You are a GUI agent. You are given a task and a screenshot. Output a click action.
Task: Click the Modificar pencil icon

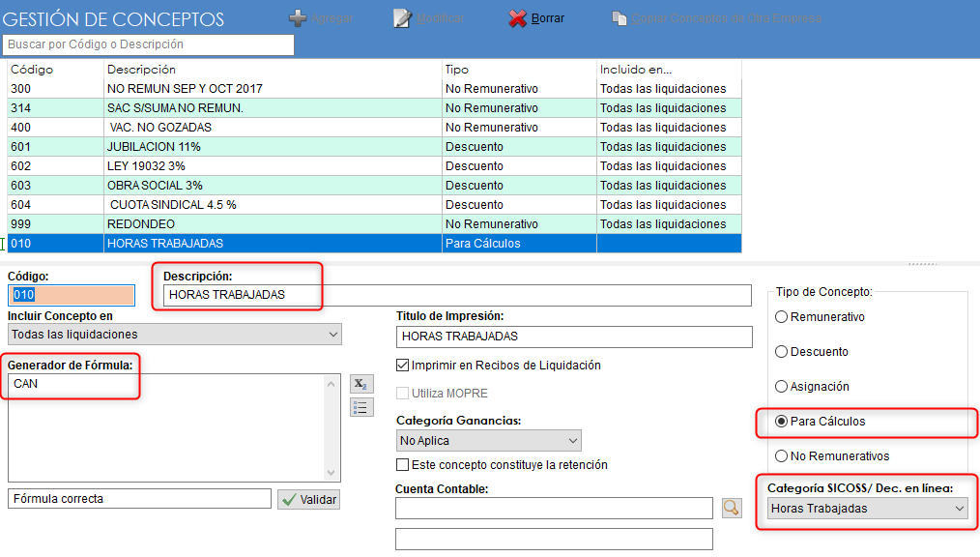tap(399, 17)
